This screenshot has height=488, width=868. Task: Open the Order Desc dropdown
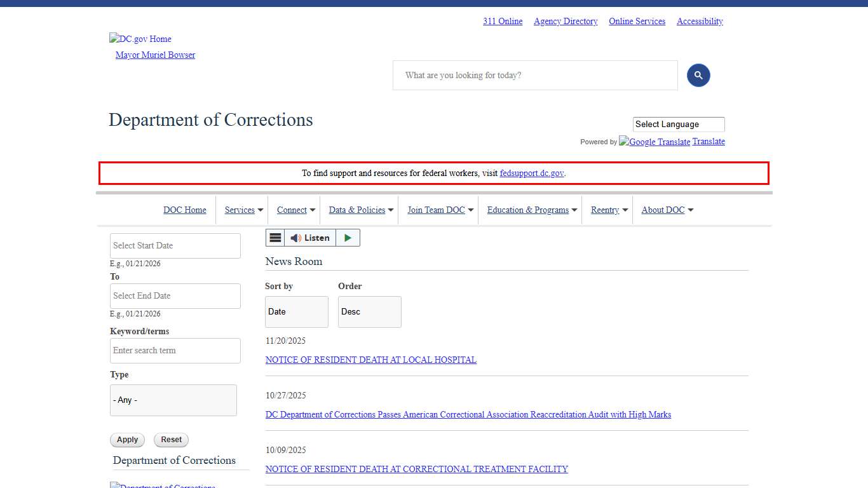tap(369, 312)
